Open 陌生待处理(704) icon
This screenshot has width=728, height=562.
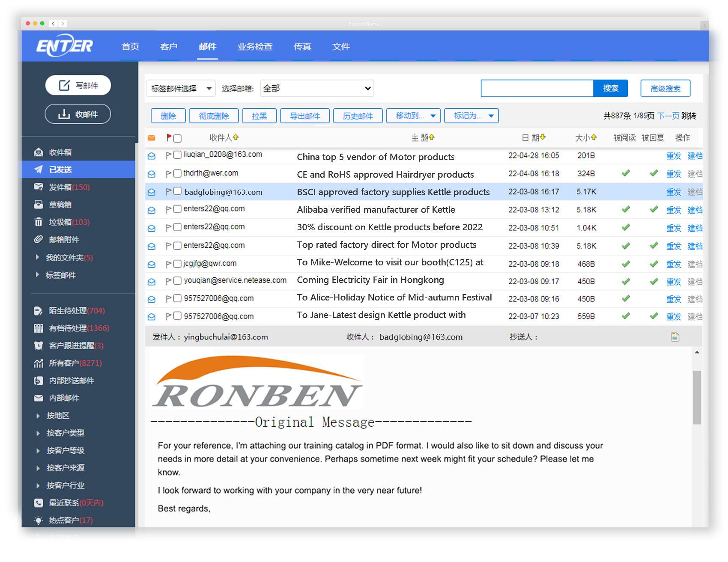coord(39,311)
